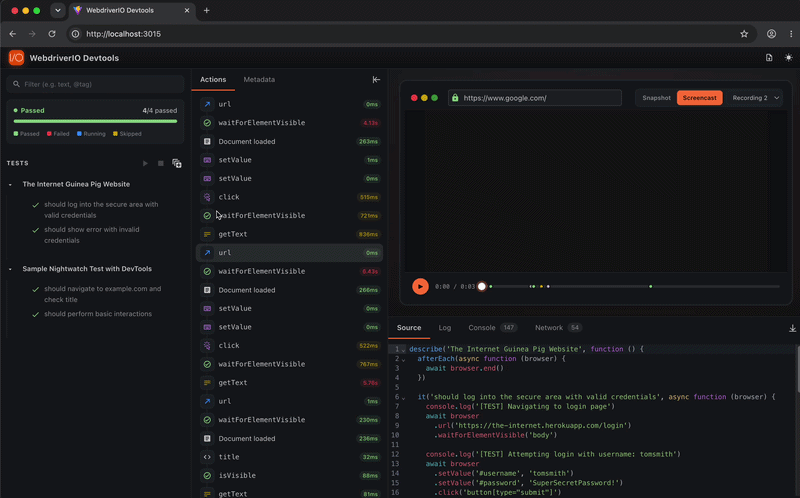800x498 pixels.
Task: Click the lock icon in preview URL bar
Action: coord(455,97)
